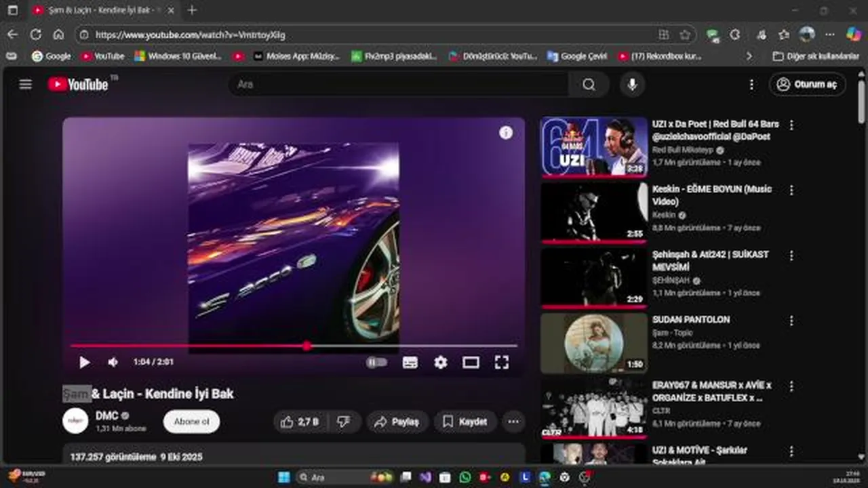
Task: Open Visual Studio from the taskbar
Action: [425, 477]
